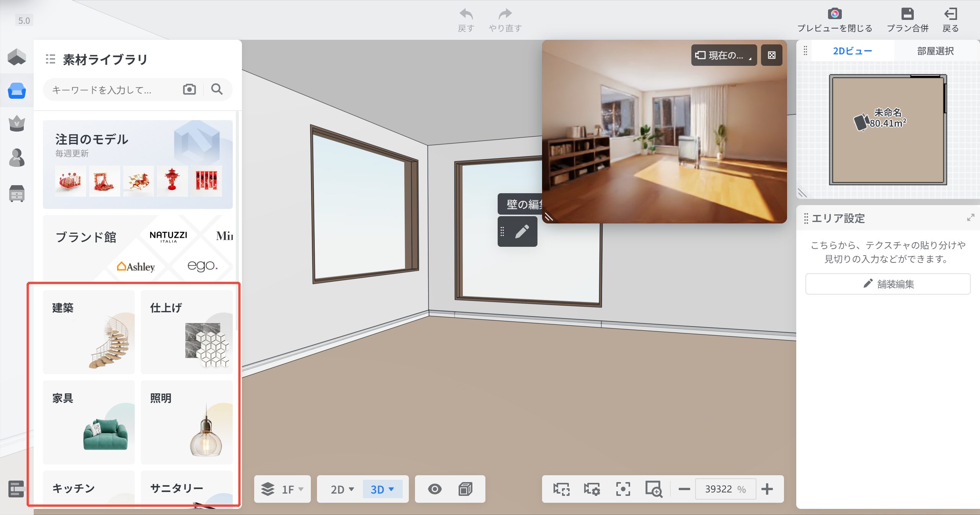Open the 3D view mode dropdown
Screen dimensions: 980x515
click(x=382, y=489)
